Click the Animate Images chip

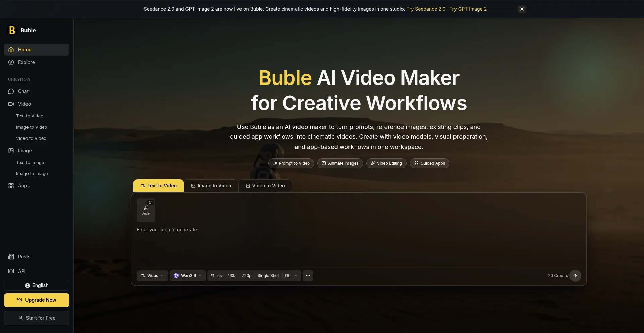[340, 163]
